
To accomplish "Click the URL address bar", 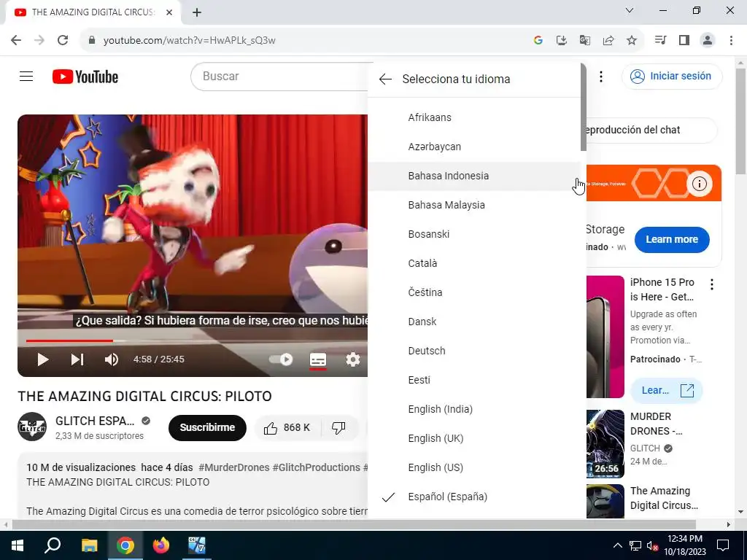I will (305, 41).
